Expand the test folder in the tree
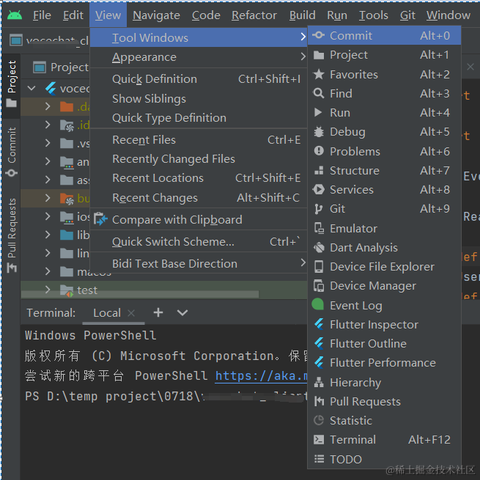This screenshot has width=480, height=480. coord(48,289)
